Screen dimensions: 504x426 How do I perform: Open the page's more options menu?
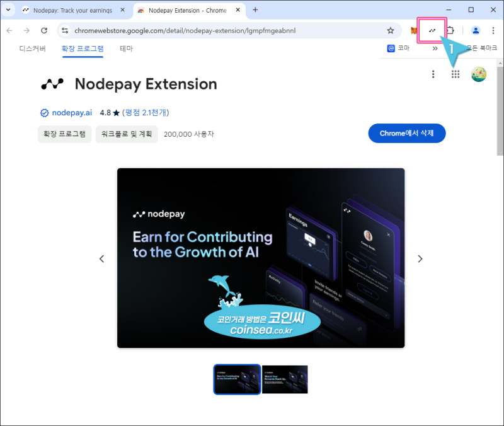[x=433, y=74]
